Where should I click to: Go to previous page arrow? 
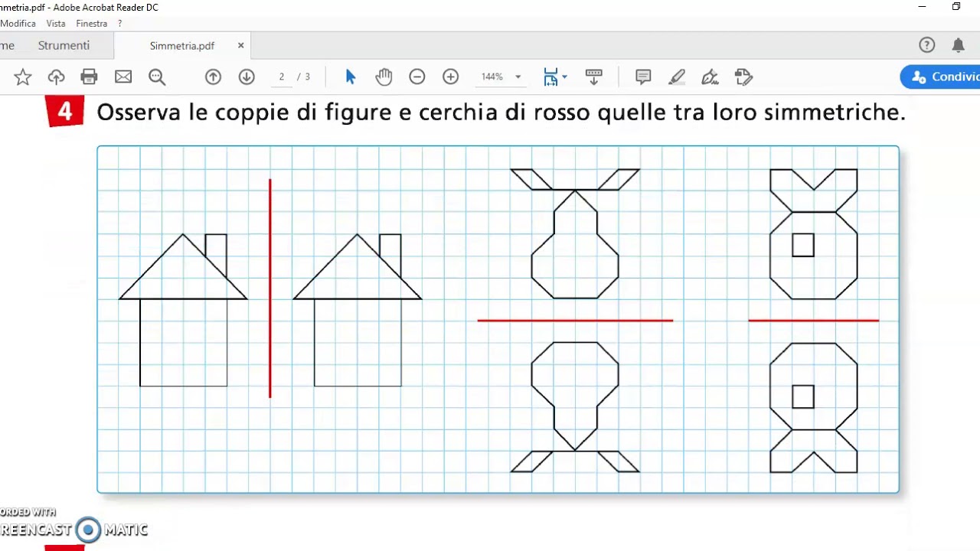click(213, 77)
